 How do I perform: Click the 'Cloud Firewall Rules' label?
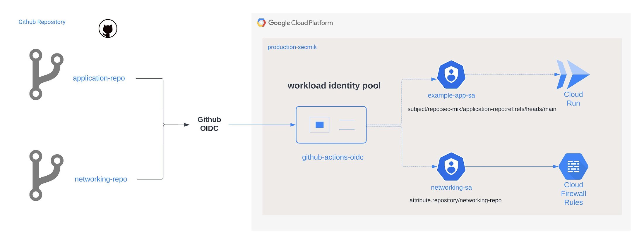[x=573, y=193]
